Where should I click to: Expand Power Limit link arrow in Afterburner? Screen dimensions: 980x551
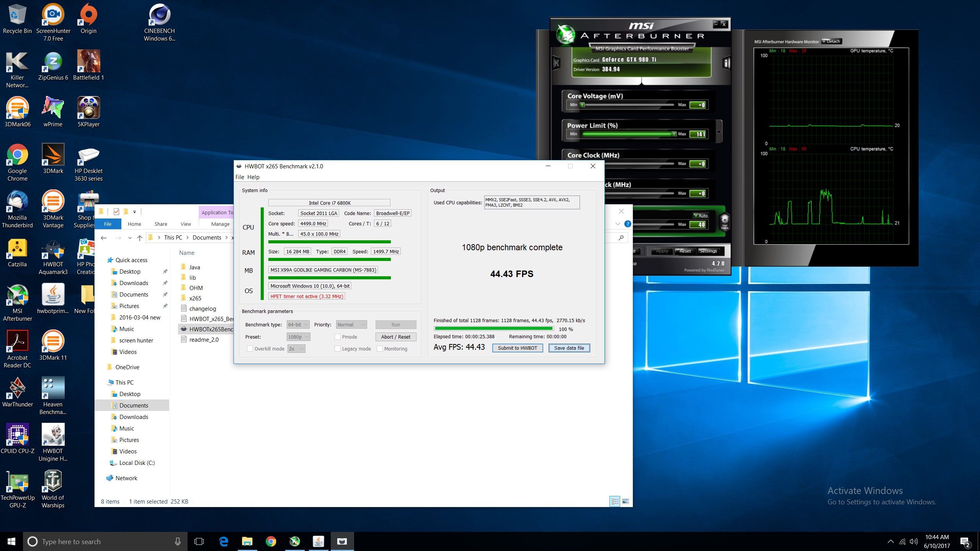[x=719, y=132]
